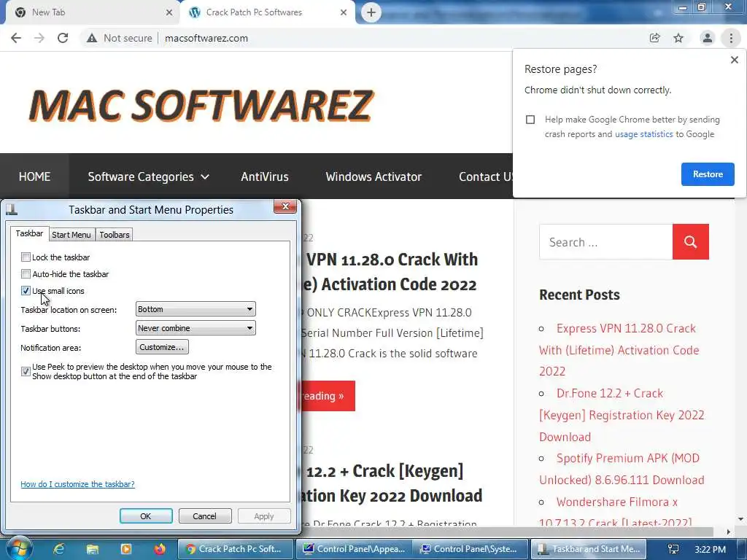Click Customize notification area button
Screen dimensions: 747x560
[x=162, y=347]
